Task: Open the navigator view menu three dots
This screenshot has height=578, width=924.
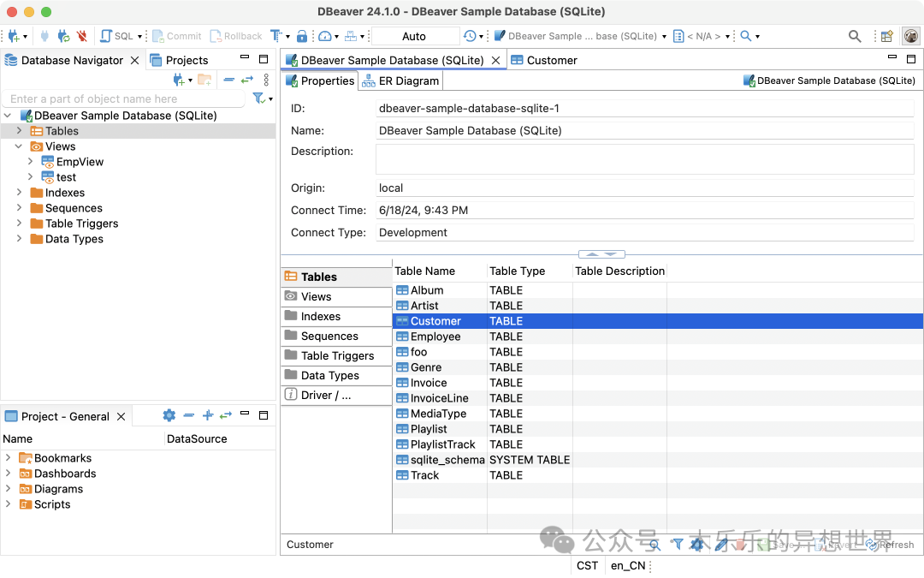Action: pyautogui.click(x=266, y=80)
